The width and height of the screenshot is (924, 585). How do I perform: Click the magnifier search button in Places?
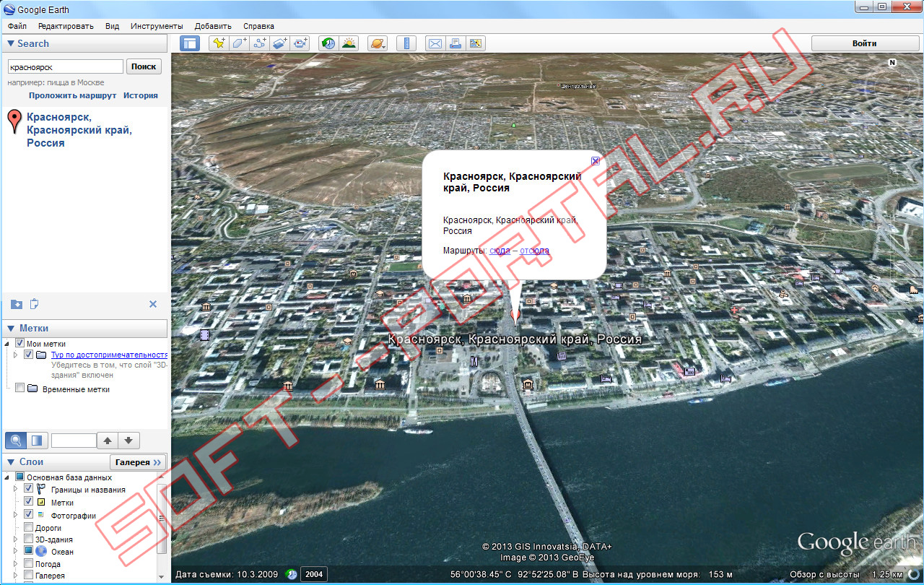pyautogui.click(x=17, y=440)
